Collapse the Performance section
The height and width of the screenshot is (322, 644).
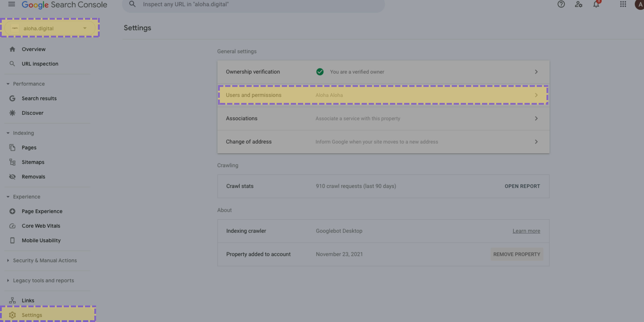tap(8, 84)
